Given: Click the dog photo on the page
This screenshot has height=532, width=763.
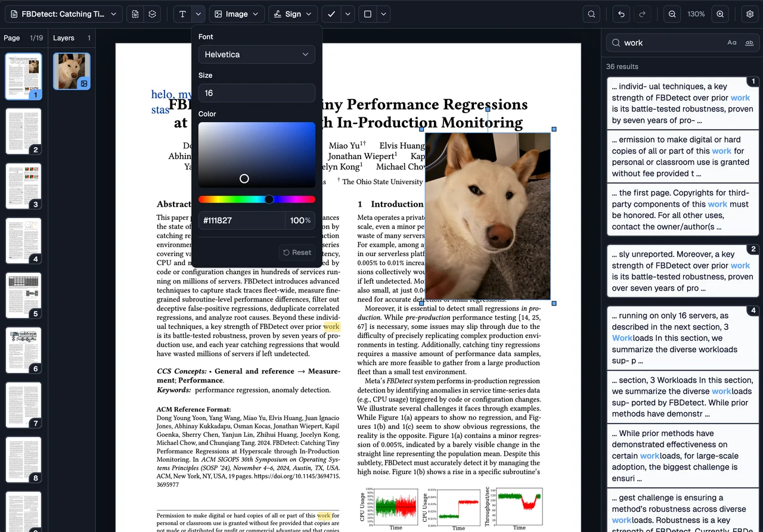Looking at the screenshot, I should [x=488, y=216].
